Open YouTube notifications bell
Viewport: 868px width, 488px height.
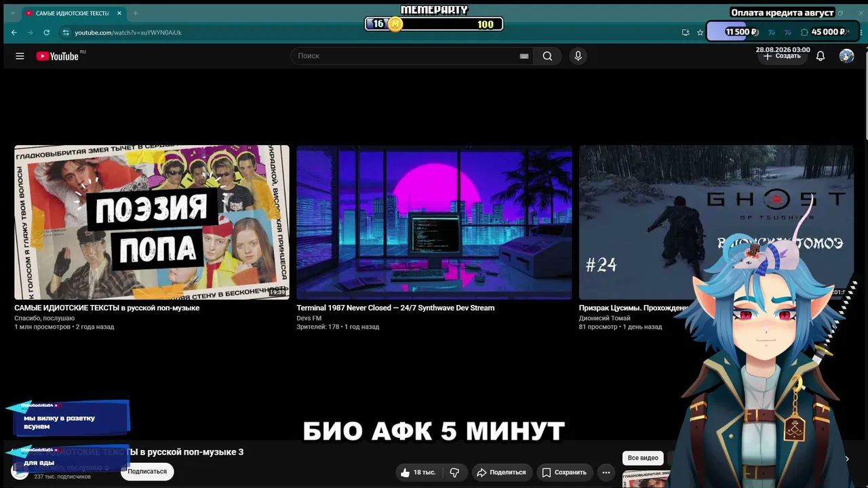tap(821, 56)
